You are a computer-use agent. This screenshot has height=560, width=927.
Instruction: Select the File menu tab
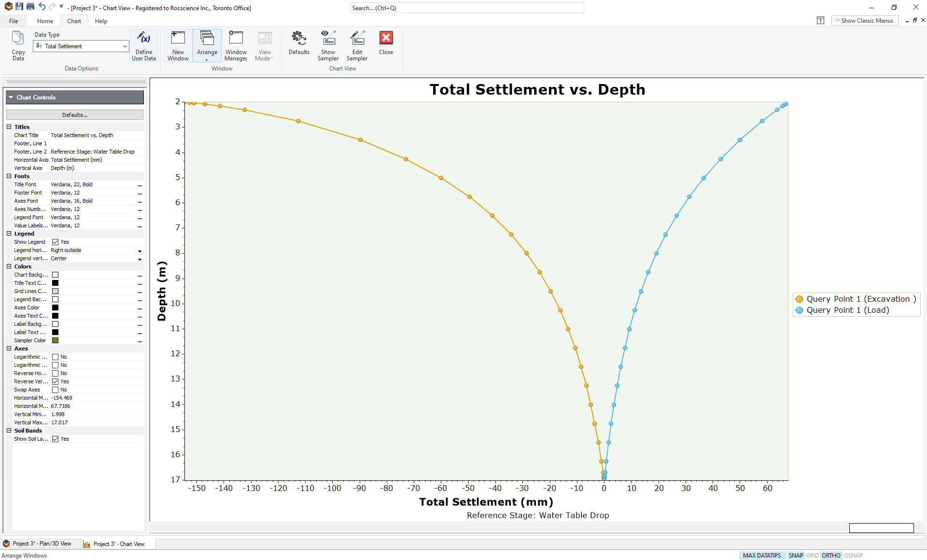13,21
